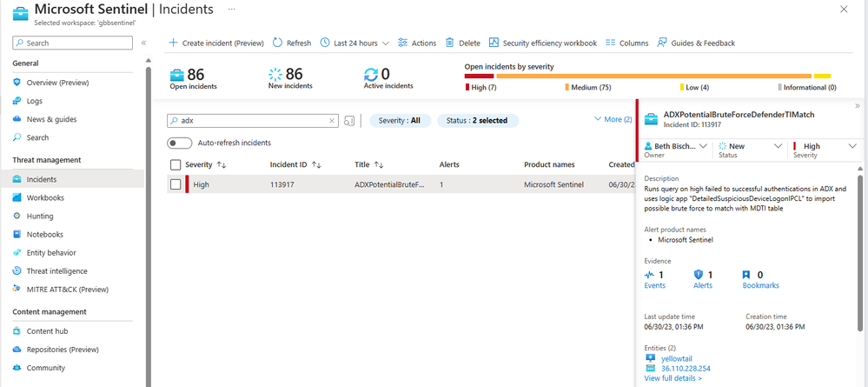The width and height of the screenshot is (868, 387).
Task: Click the Threat intelligence globe icon
Action: [x=17, y=271]
